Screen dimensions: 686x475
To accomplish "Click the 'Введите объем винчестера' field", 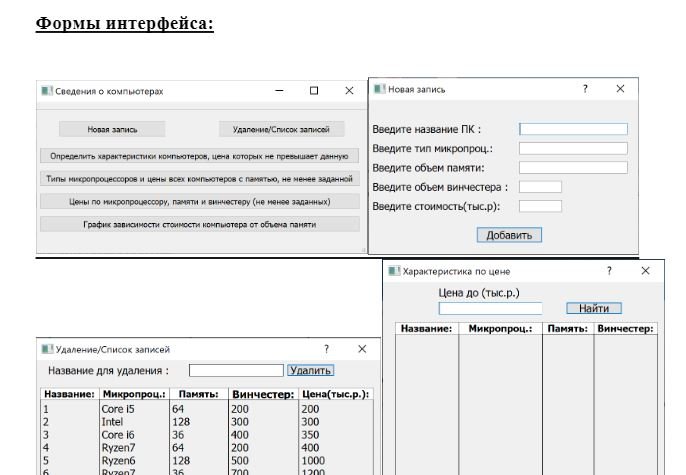I will point(540,187).
